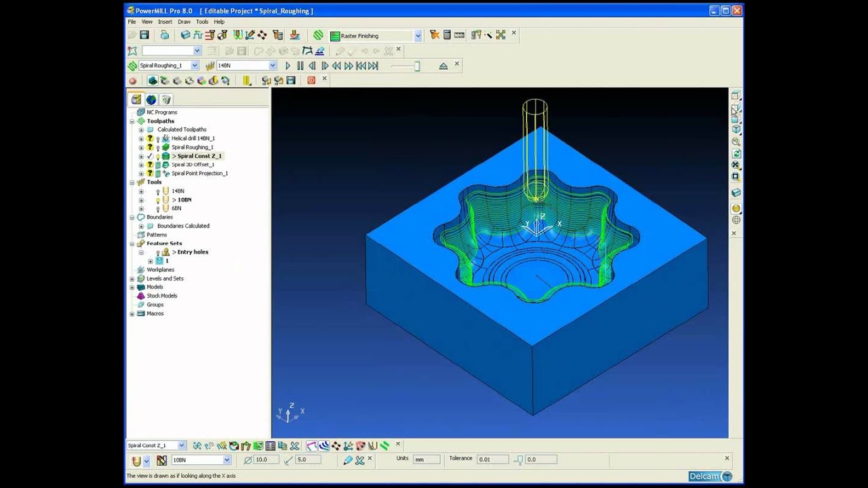Click the Delcam logo button

click(710, 476)
